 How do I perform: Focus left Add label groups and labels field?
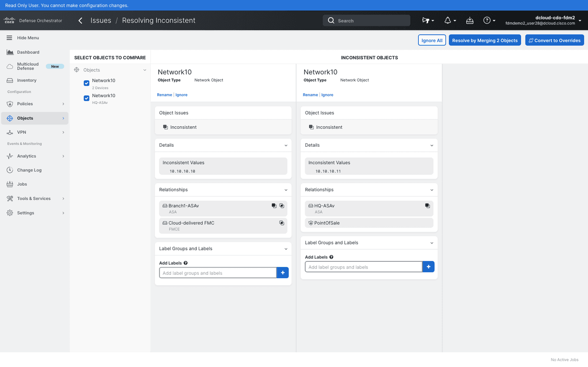[218, 272]
